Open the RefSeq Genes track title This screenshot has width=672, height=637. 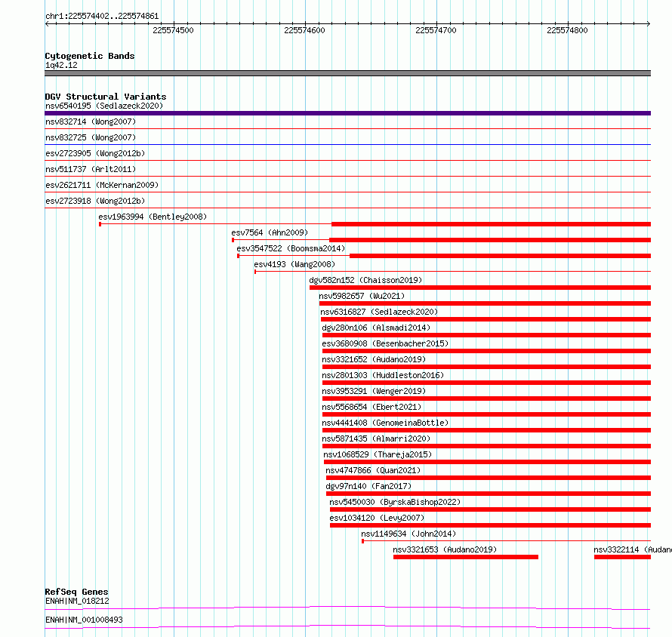(76, 592)
